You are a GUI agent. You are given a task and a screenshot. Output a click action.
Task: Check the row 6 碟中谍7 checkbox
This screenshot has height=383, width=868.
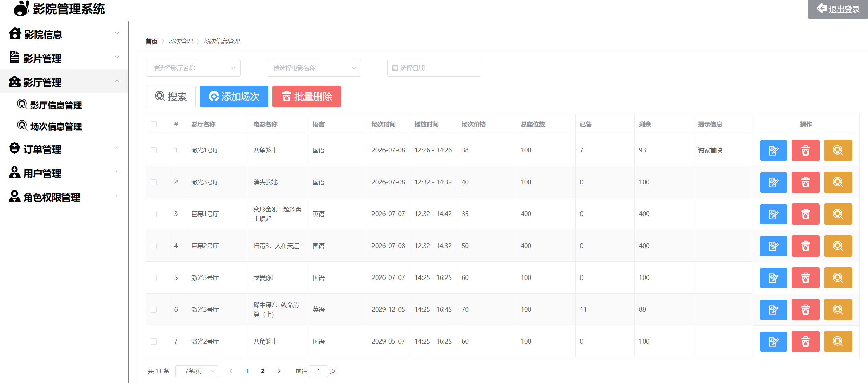pos(154,310)
